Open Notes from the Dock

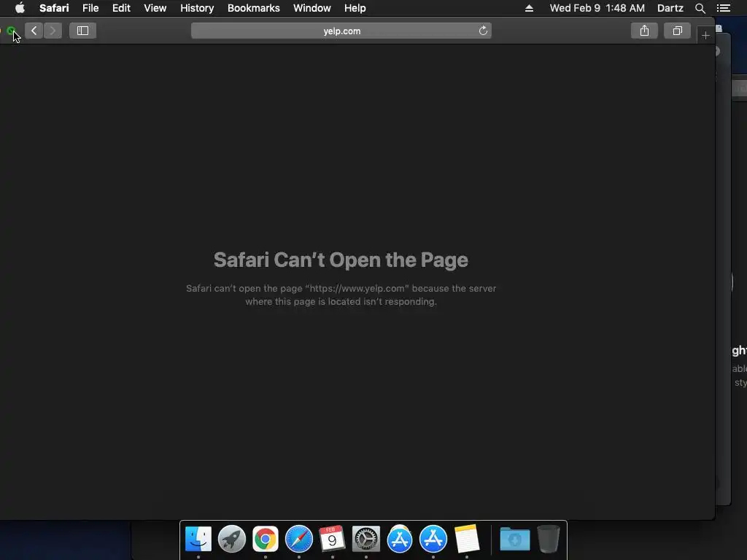coord(466,539)
